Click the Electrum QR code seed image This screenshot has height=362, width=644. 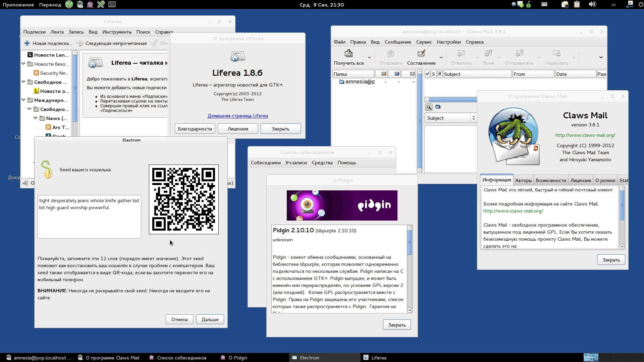point(184,199)
